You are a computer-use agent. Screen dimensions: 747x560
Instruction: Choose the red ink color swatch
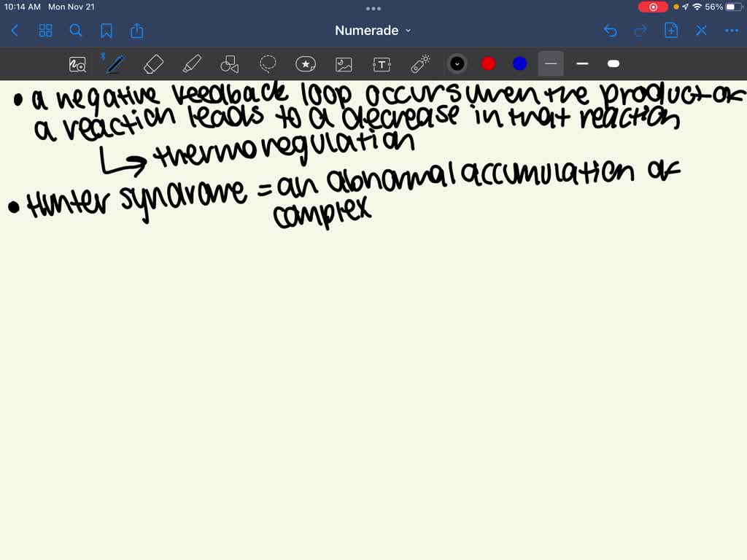[488, 64]
